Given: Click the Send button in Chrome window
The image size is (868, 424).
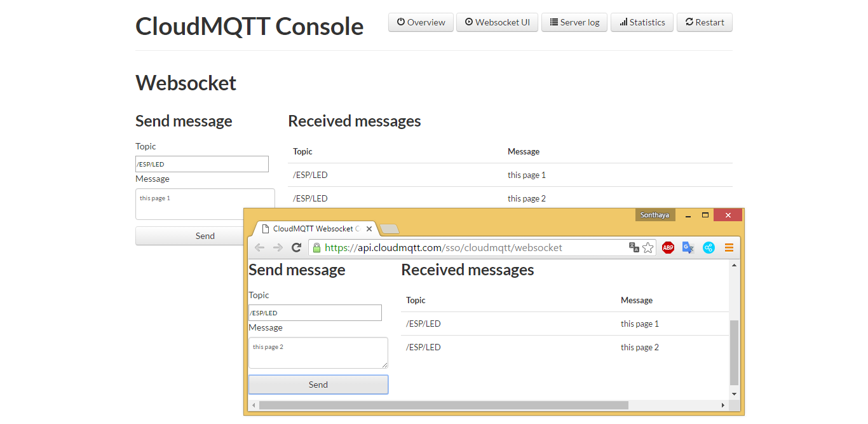Looking at the screenshot, I should click(x=318, y=385).
